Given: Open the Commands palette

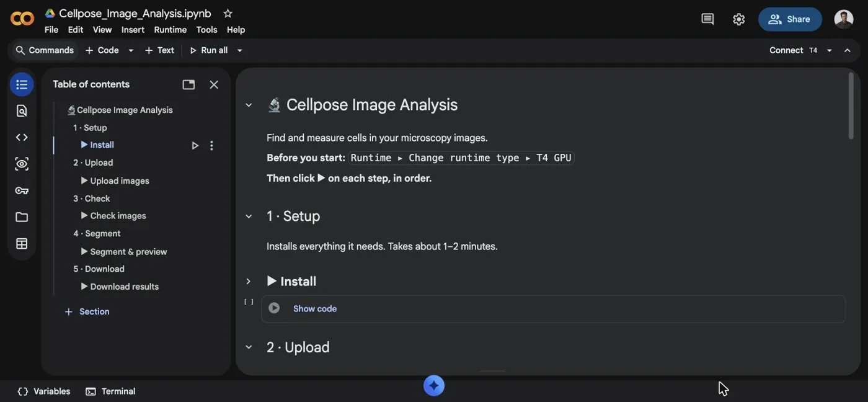Looking at the screenshot, I should tap(45, 50).
